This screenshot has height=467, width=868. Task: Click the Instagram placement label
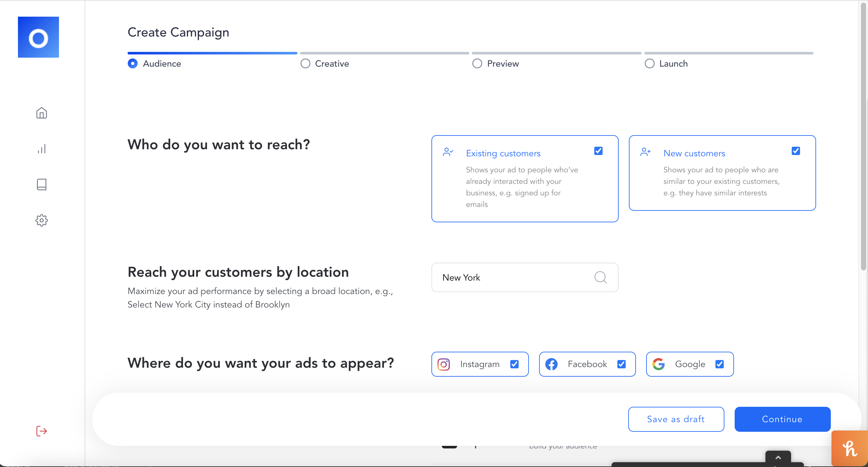(x=480, y=364)
